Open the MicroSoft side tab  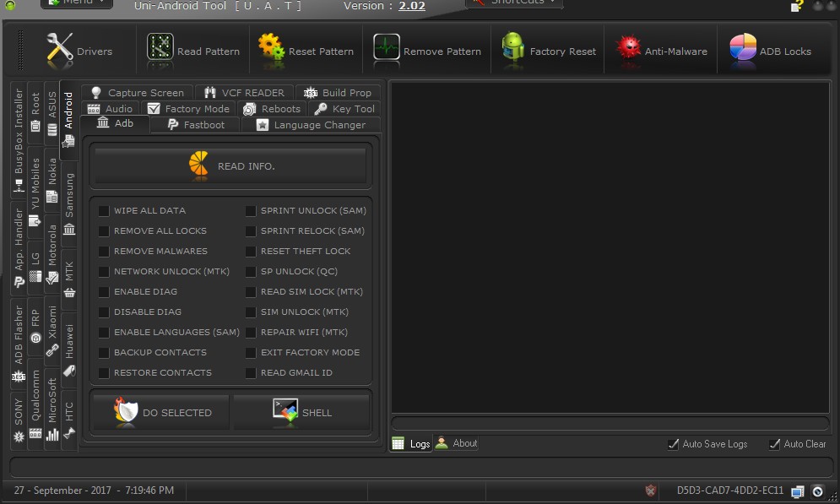(x=52, y=409)
